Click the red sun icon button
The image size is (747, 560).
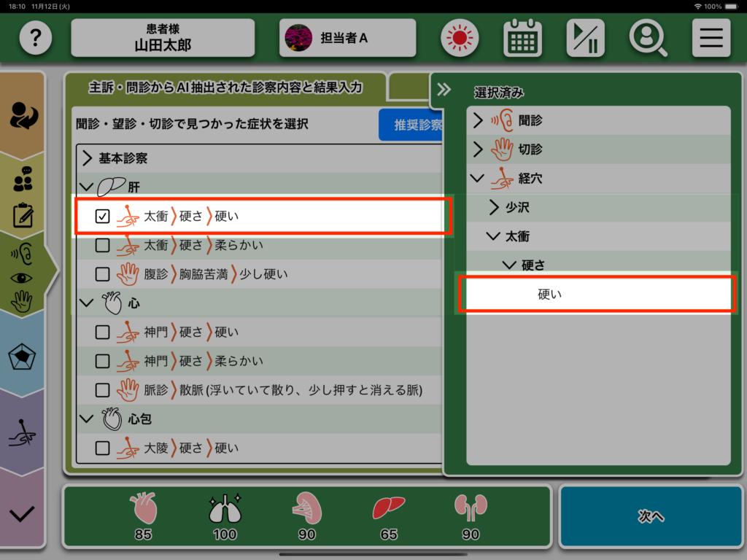(x=459, y=38)
